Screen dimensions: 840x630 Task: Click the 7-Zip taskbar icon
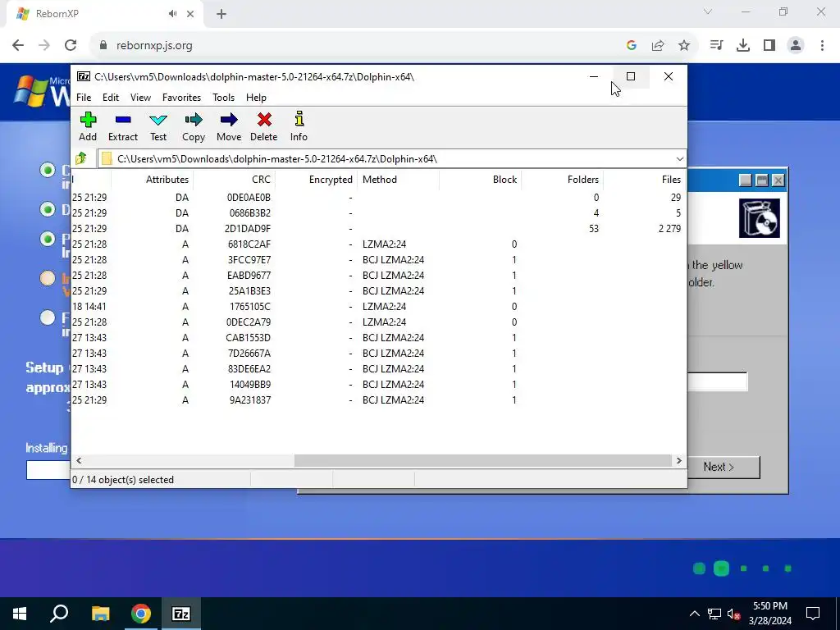(x=181, y=614)
